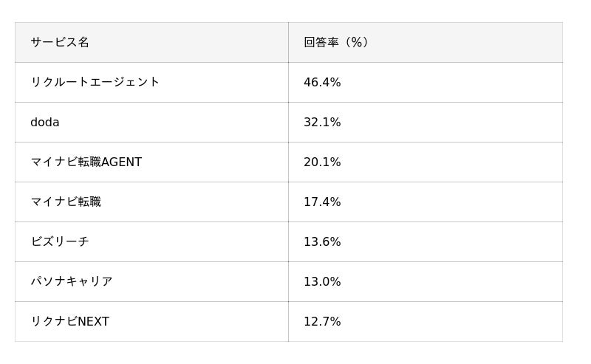Viewport: 591px width, 364px height.
Task: Select the リクナビNEXT service name cell
Action: point(69,321)
